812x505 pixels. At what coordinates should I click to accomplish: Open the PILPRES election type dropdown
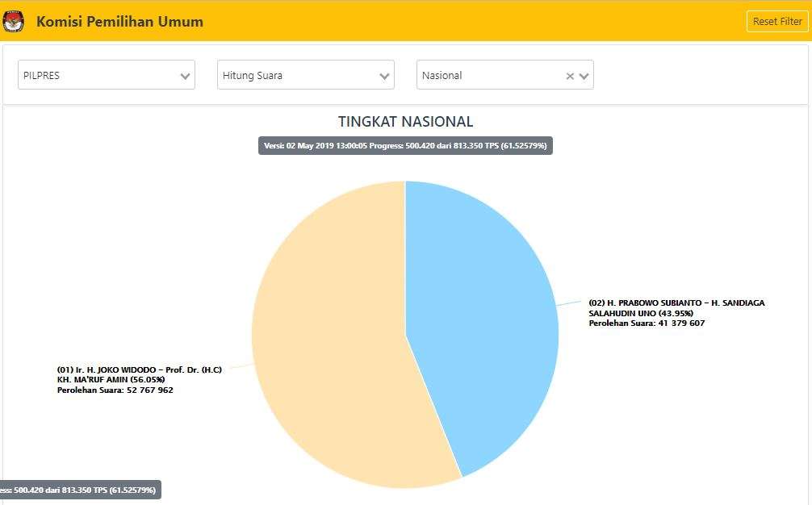[97, 75]
